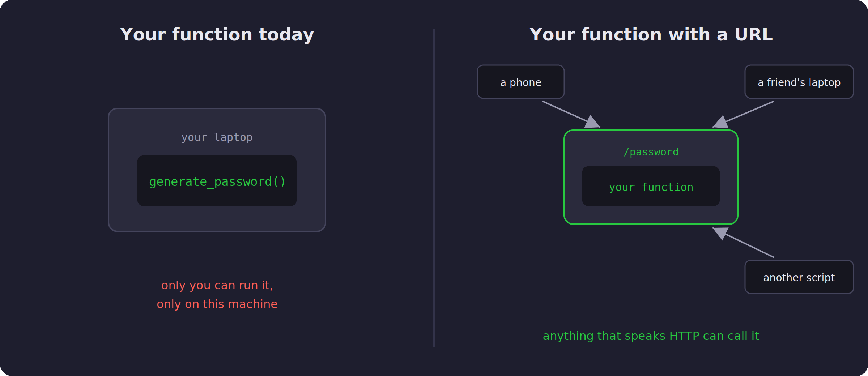Viewport: 868px width, 376px height.
Task: Click the 'another script' box
Action: 799,277
